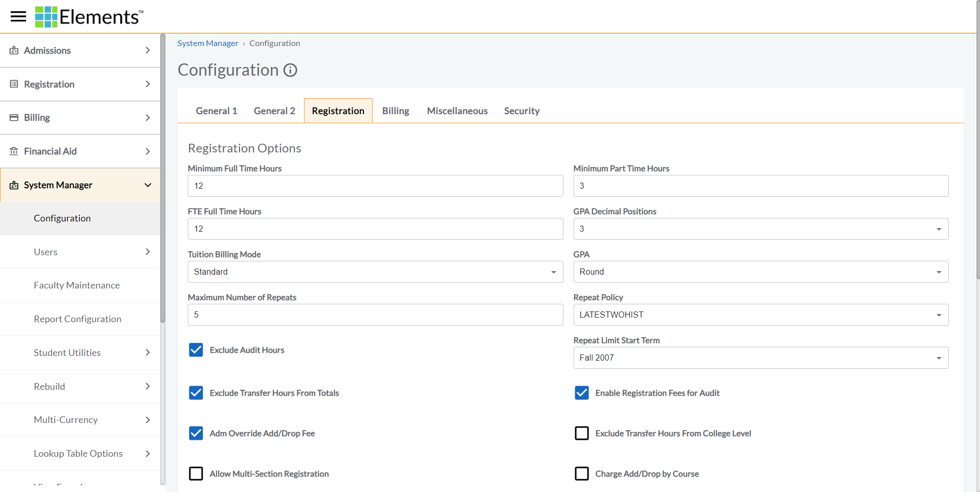Expand the Admissions menu chevron
The height and width of the screenshot is (492, 980).
[x=147, y=50]
